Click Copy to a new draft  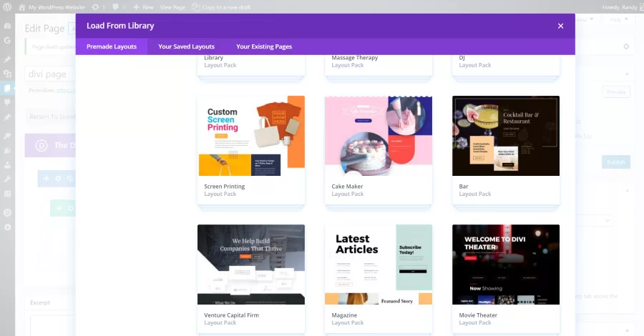[226, 7]
